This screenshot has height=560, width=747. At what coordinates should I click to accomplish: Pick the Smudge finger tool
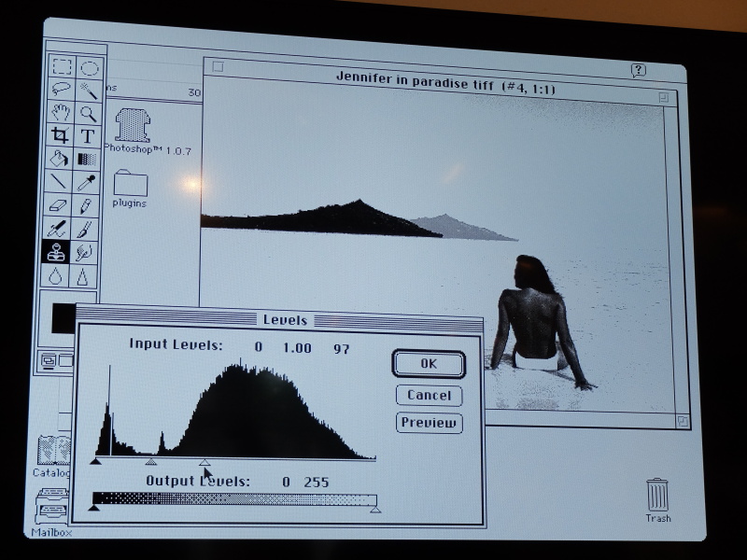(84, 252)
